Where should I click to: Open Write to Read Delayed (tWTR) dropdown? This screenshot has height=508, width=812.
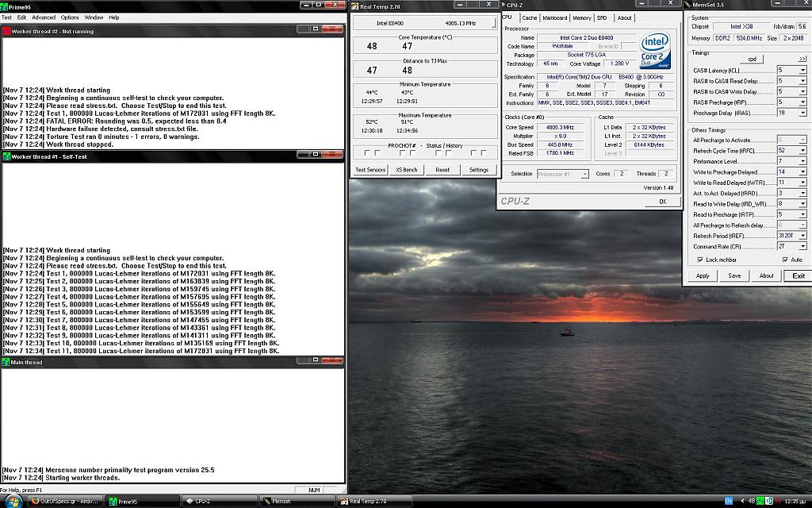coord(802,183)
